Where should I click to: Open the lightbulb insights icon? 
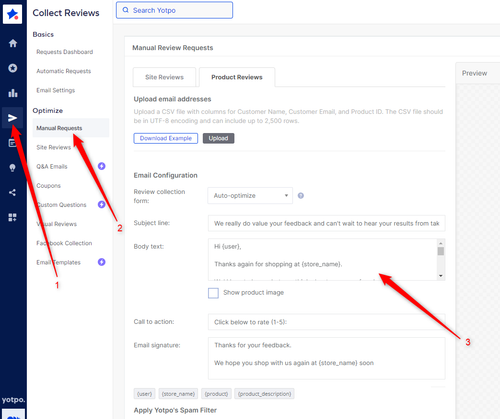click(x=13, y=168)
